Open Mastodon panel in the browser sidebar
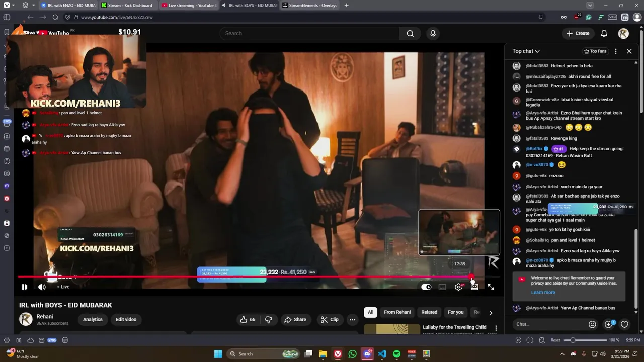 tap(7, 186)
